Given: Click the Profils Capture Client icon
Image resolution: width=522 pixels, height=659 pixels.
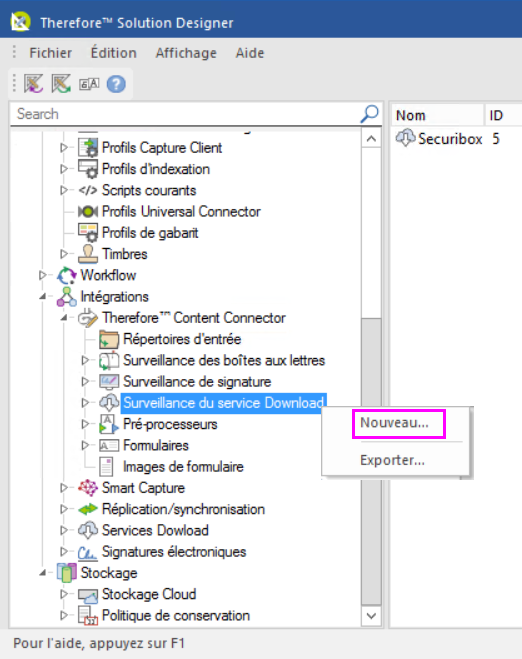Looking at the screenshot, I should pyautogui.click(x=88, y=148).
